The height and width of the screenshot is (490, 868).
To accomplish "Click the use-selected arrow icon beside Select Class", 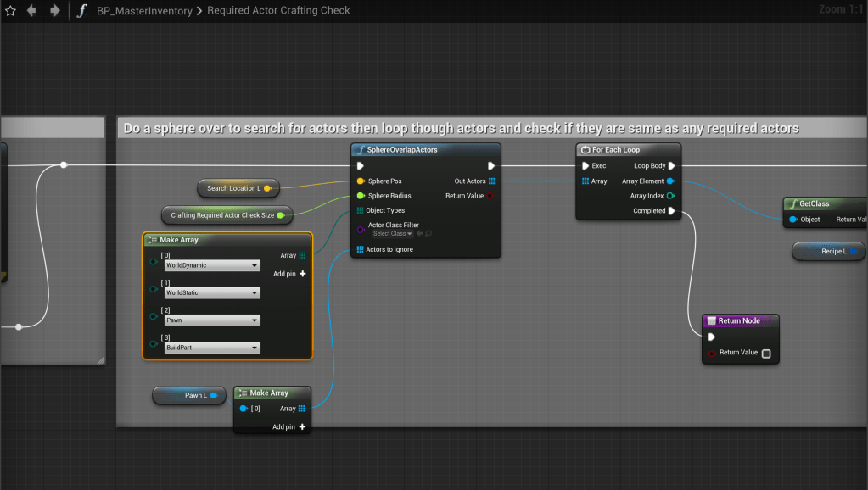I will pyautogui.click(x=418, y=233).
